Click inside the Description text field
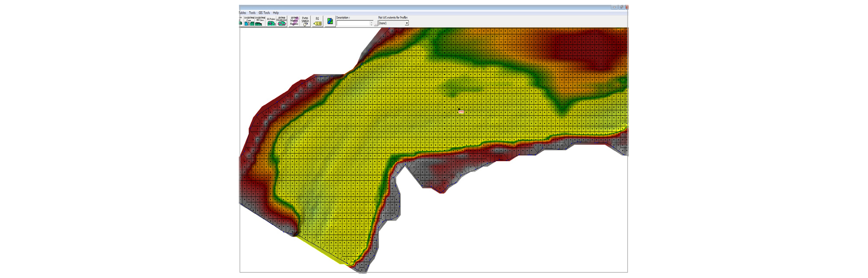 pos(353,23)
